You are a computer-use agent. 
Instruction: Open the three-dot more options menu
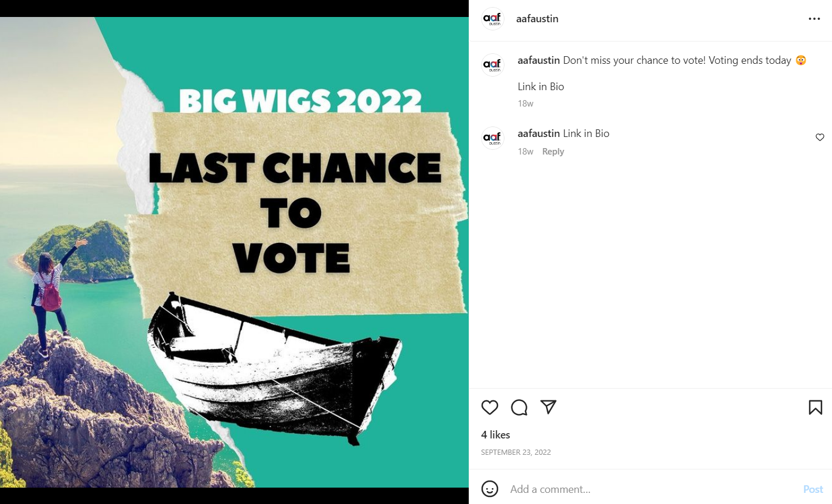[814, 19]
